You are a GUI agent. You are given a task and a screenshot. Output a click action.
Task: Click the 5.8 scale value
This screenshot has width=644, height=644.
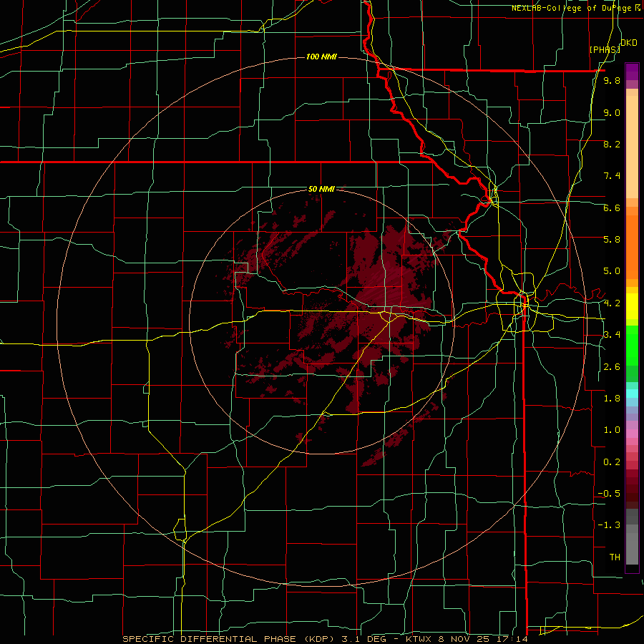[612, 239]
